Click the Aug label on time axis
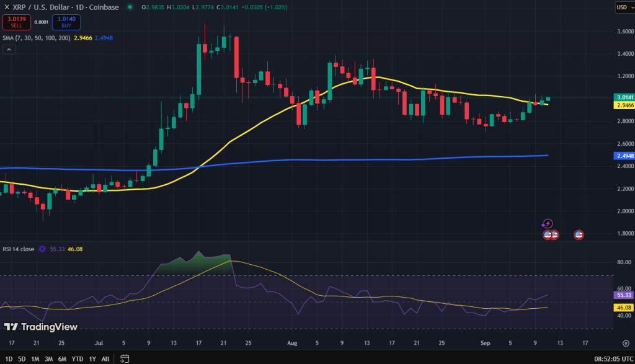 tap(292, 343)
